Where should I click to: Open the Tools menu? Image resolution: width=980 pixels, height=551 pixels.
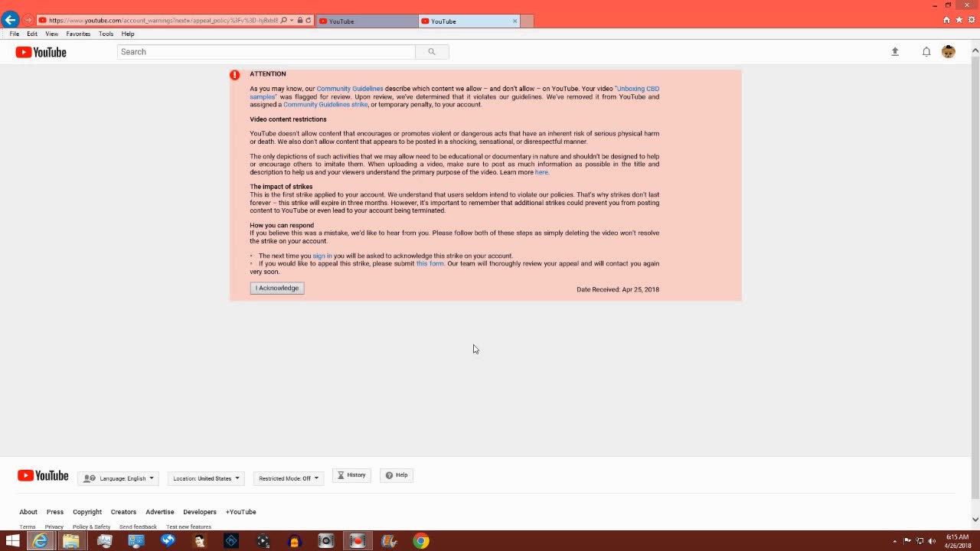click(106, 34)
